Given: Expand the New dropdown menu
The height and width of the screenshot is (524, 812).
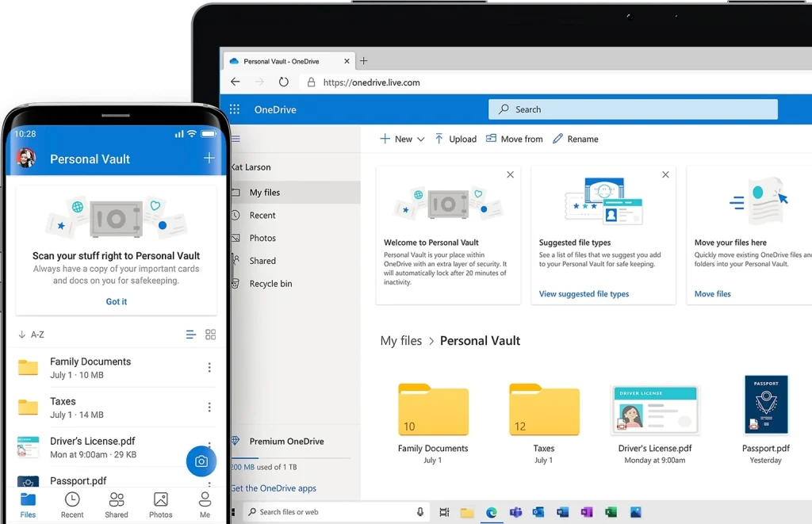Looking at the screenshot, I should (420, 139).
